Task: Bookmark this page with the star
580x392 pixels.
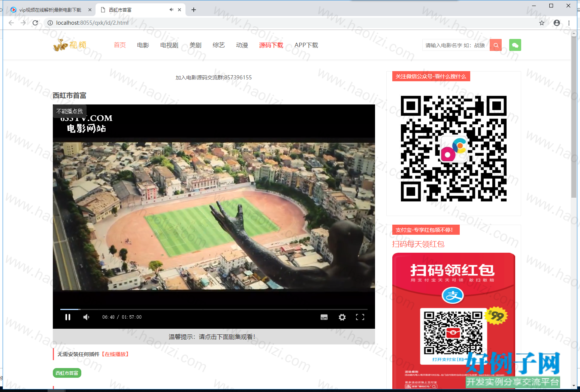Action: [542, 23]
